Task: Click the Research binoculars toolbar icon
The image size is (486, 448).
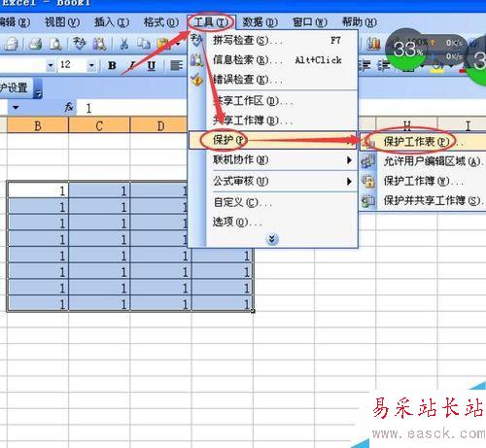Action: click(100, 44)
